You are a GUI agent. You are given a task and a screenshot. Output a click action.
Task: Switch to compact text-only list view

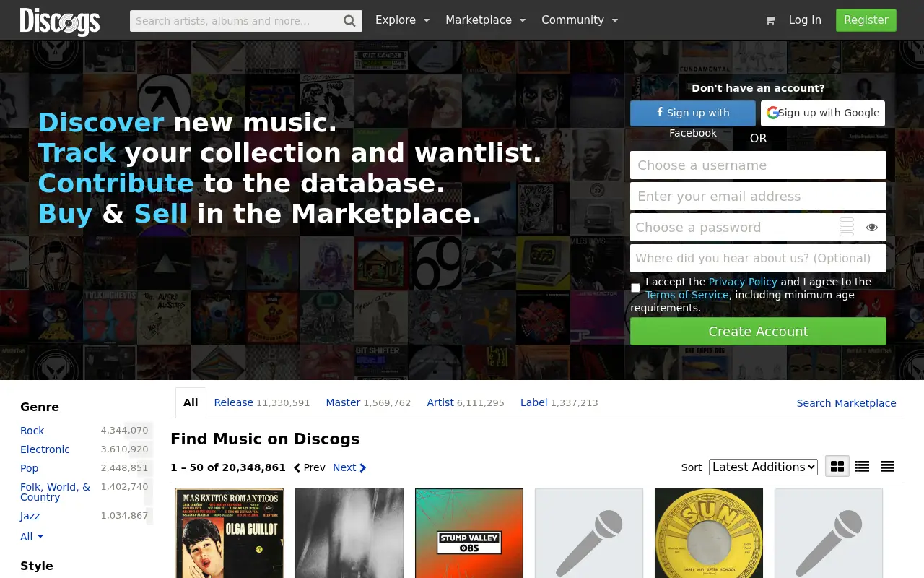[887, 467]
